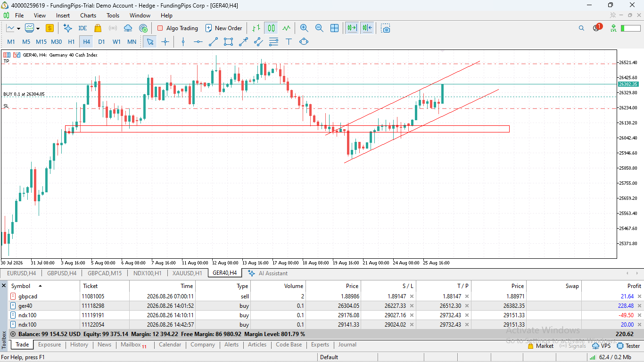This screenshot has width=644, height=362.
Task: Pick the trendline drawing tool
Action: click(x=213, y=41)
